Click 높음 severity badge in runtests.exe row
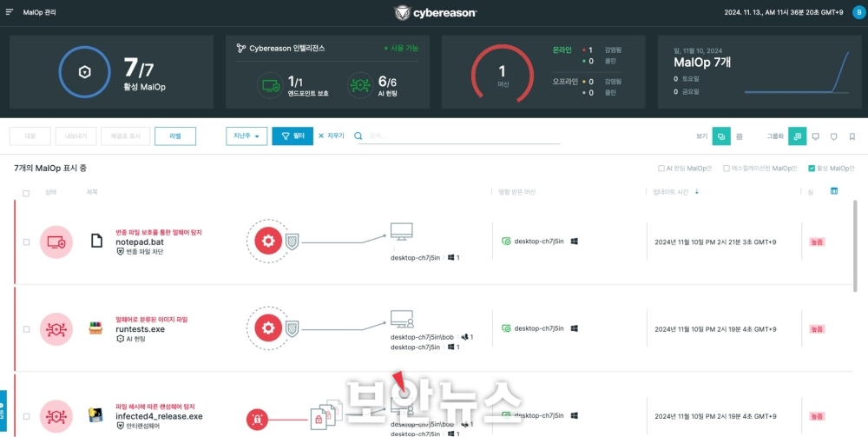This screenshot has width=868, height=437. pos(817,329)
